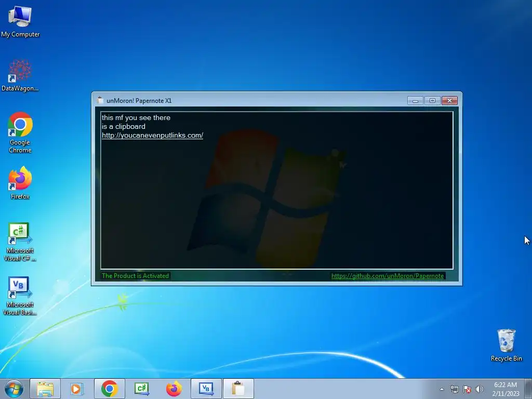Screen dimensions: 532x399
Task: Click Show Desktop button at taskbar end
Action: [x=528, y=389]
